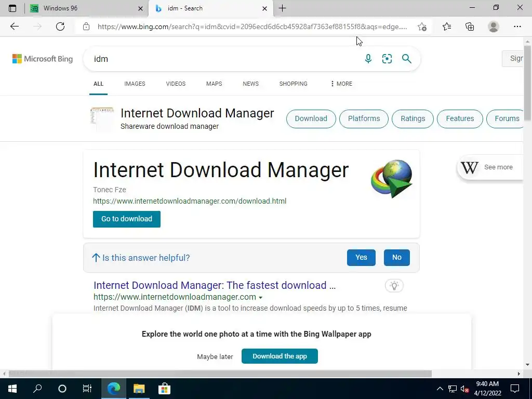Screen dimensions: 532x399
Task: Open Task View on taskbar
Action: click(87, 389)
